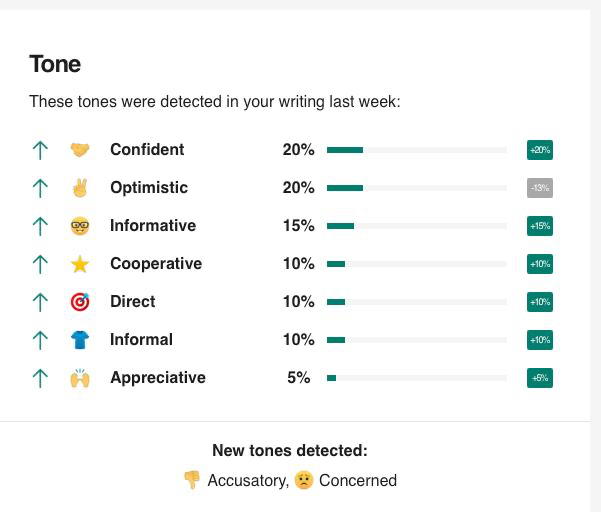Click the nerd face emoji beside Informative
The height and width of the screenshot is (512, 601).
click(x=80, y=226)
